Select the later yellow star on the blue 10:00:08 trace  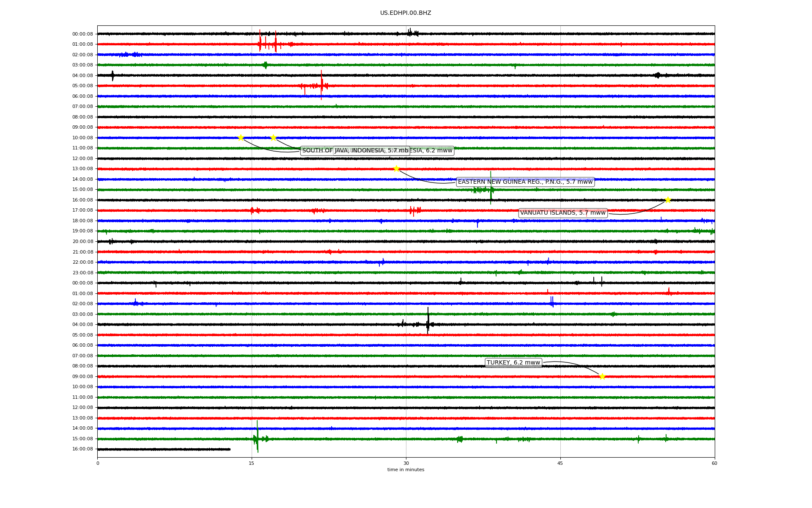point(273,138)
